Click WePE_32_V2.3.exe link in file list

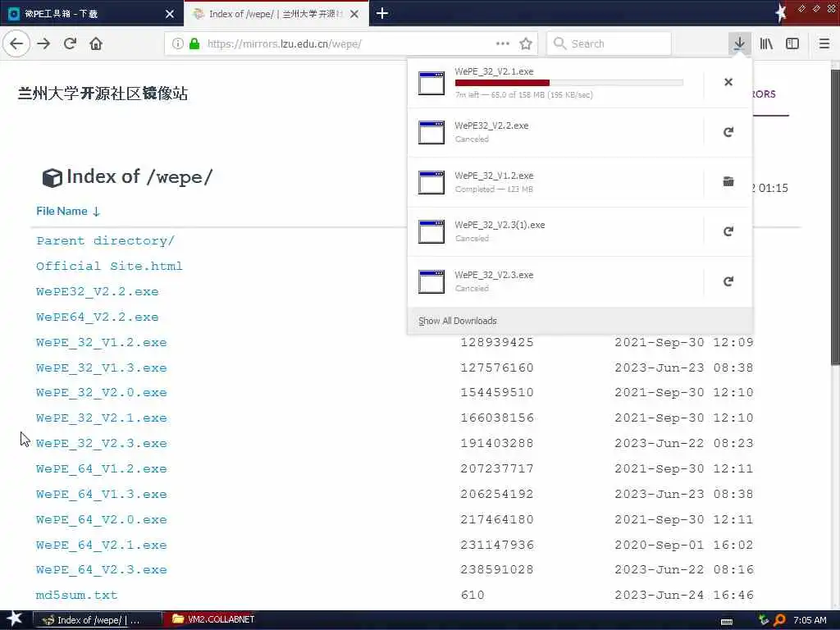coord(101,444)
